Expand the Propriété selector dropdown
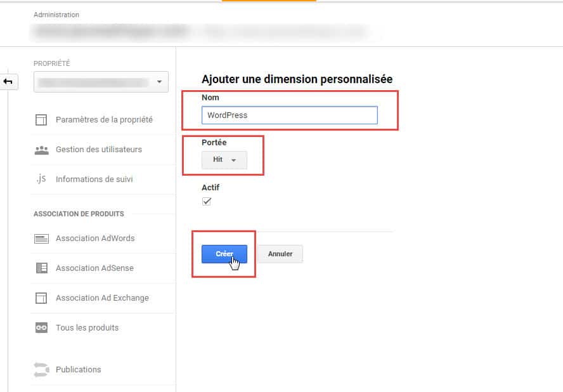 click(101, 82)
